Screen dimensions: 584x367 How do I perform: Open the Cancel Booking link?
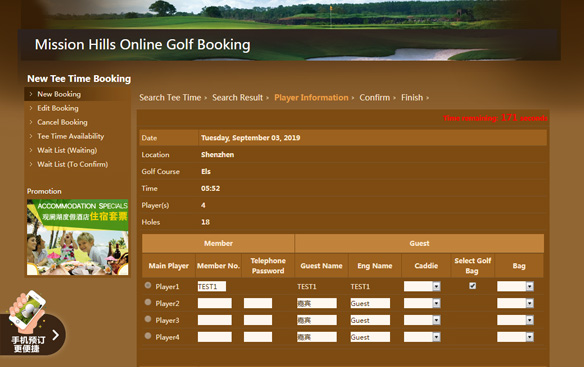pos(62,122)
